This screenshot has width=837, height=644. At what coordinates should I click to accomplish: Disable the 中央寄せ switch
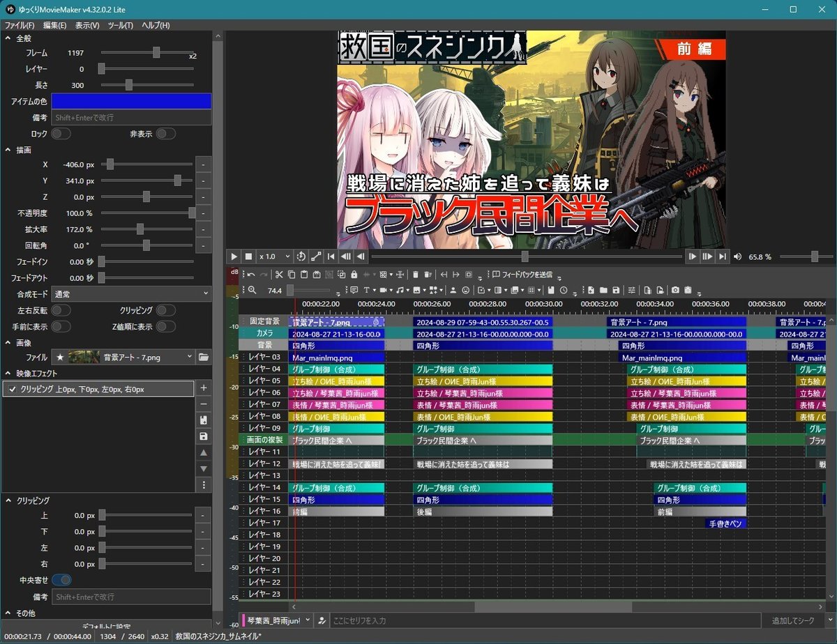61,580
